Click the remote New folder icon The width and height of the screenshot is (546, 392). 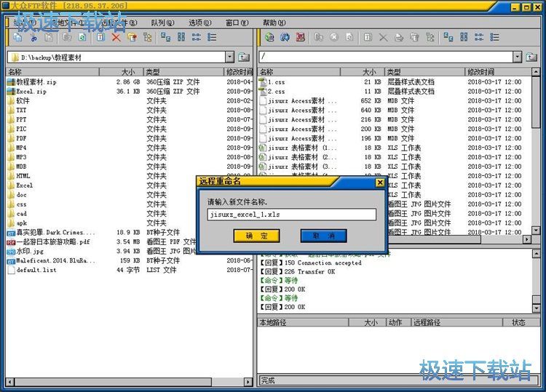point(414,37)
